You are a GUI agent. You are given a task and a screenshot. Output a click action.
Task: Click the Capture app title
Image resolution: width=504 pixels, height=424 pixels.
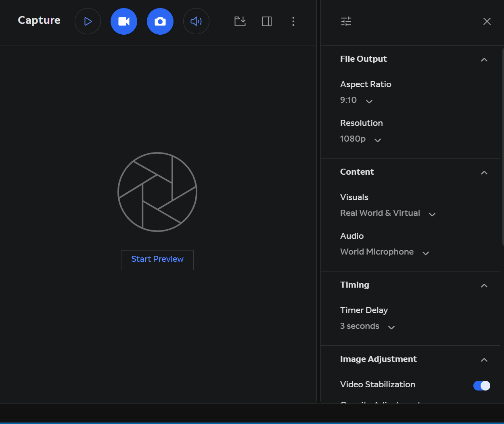click(39, 20)
